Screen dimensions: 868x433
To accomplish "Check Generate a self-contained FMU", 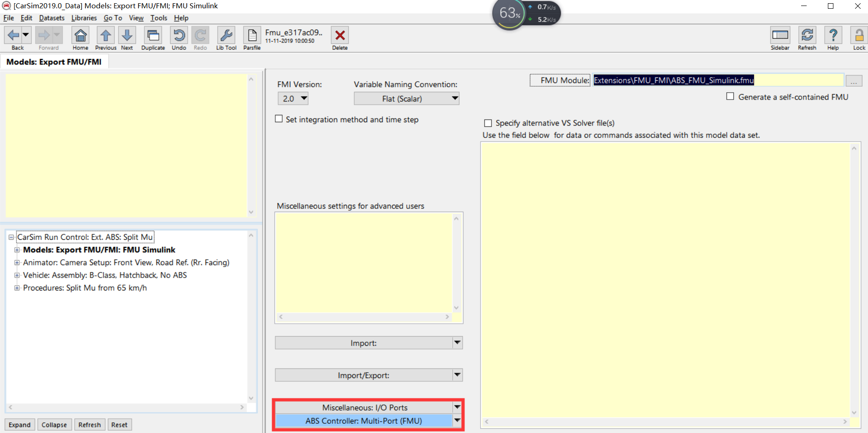I will [730, 96].
